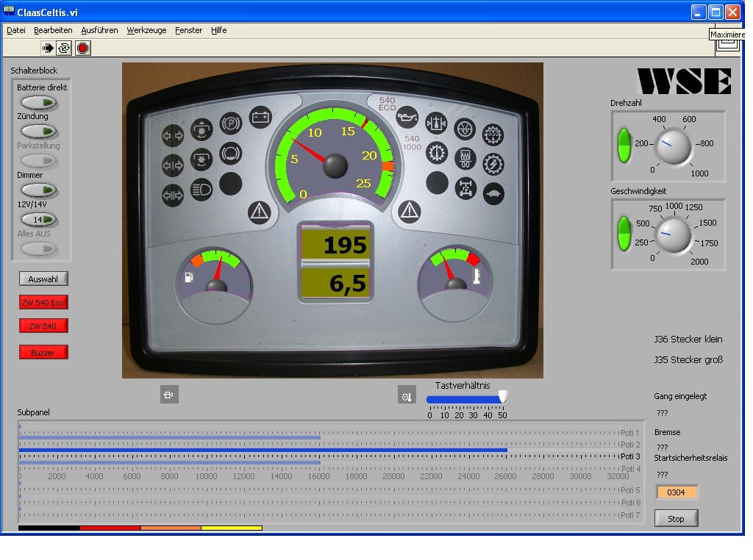This screenshot has height=560, width=753.
Task: Click the parking brake (P) lamp
Action: (x=230, y=123)
